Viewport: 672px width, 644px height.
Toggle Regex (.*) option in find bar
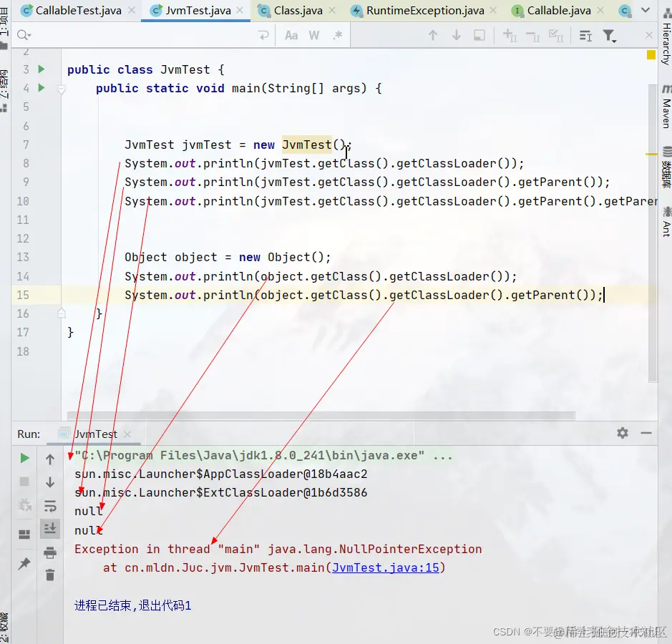click(338, 35)
